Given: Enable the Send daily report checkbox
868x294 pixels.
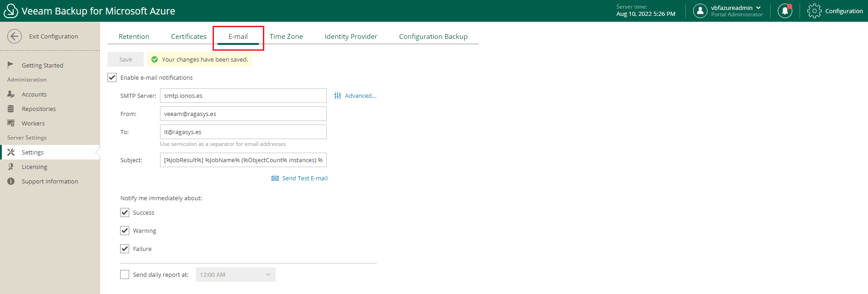Looking at the screenshot, I should click(125, 275).
